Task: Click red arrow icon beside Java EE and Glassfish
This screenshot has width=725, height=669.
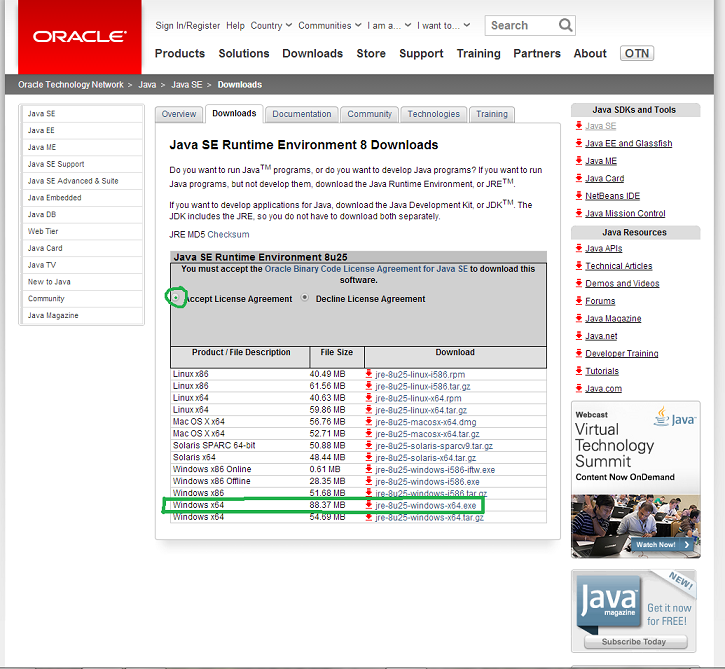Action: coord(578,143)
